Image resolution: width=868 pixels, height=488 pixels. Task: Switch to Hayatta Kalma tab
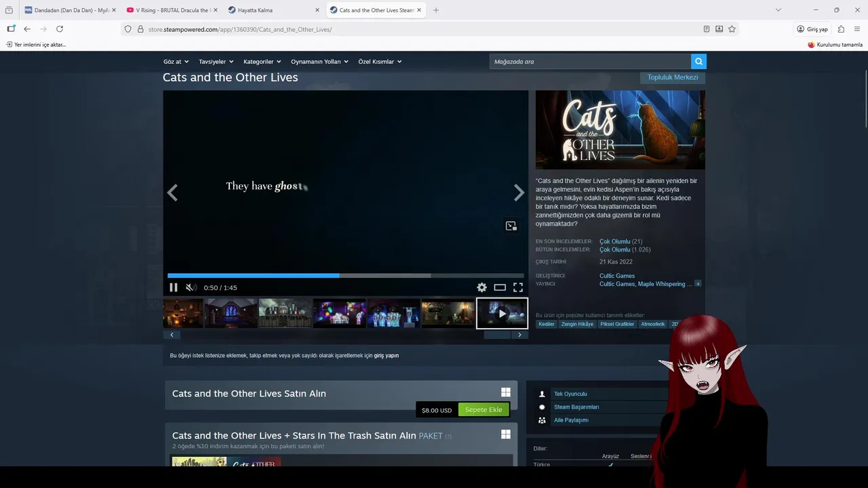pos(273,10)
